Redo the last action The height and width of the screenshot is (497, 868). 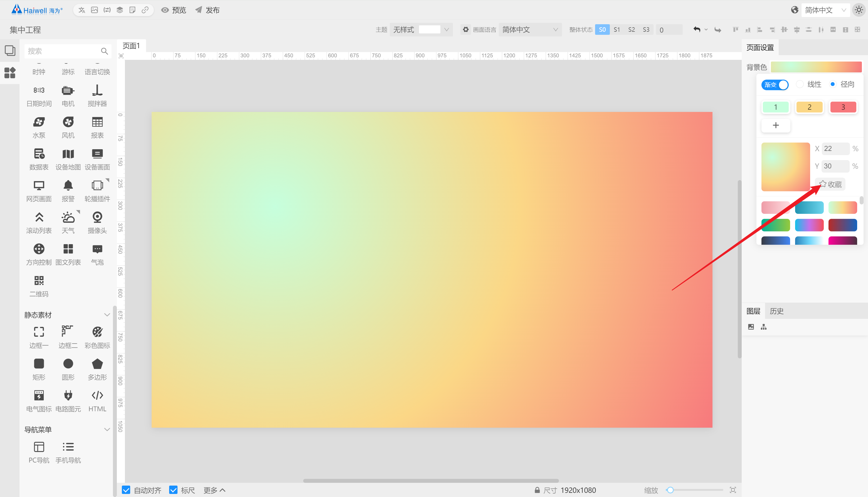tap(718, 30)
